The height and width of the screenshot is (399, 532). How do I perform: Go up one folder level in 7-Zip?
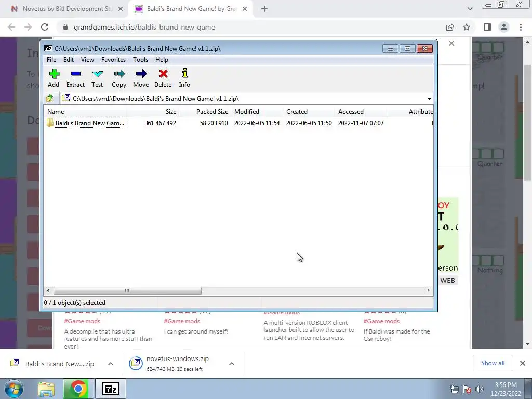point(50,98)
